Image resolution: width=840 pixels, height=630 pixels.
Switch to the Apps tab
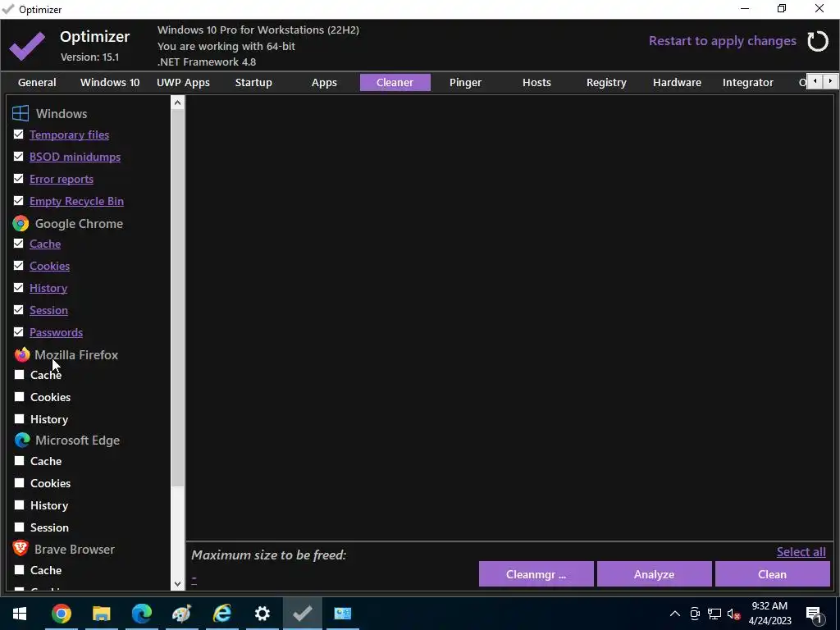point(324,83)
